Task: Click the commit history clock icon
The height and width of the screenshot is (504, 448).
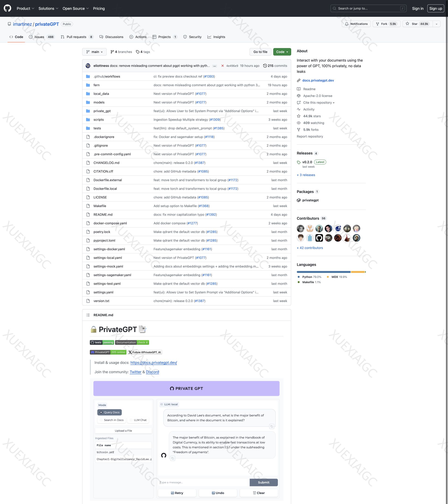Action: (265, 66)
